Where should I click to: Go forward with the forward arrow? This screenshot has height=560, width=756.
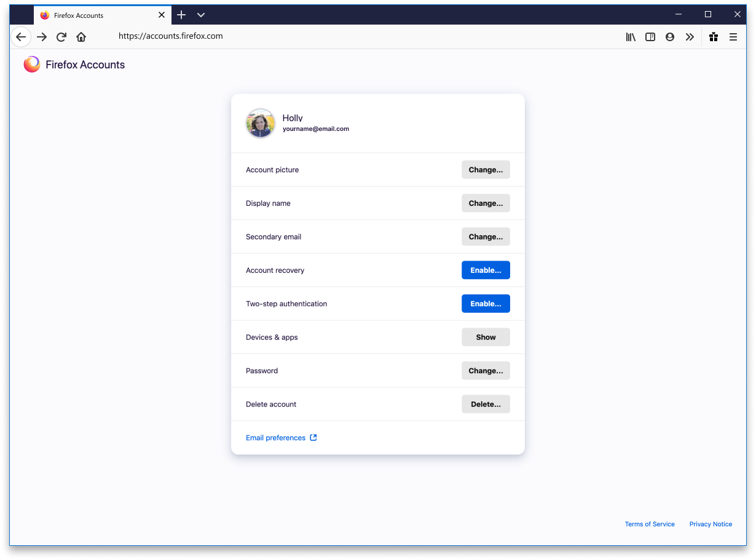(x=42, y=37)
